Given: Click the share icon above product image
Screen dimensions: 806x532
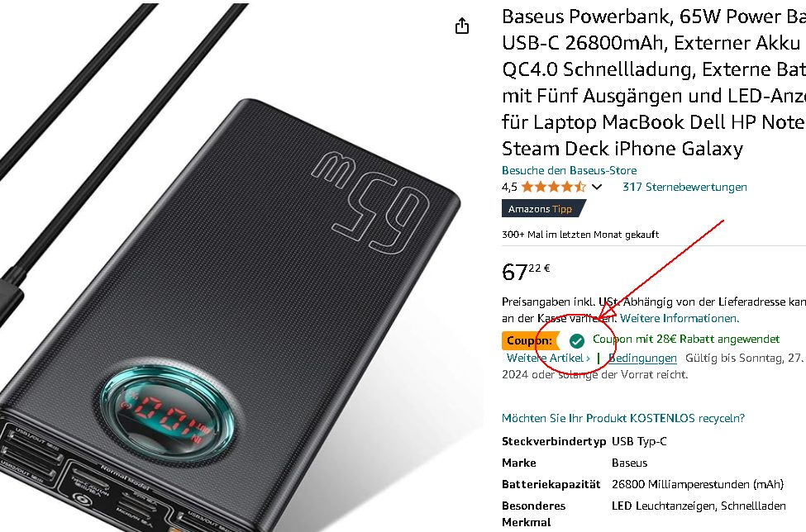Looking at the screenshot, I should pyautogui.click(x=462, y=26).
